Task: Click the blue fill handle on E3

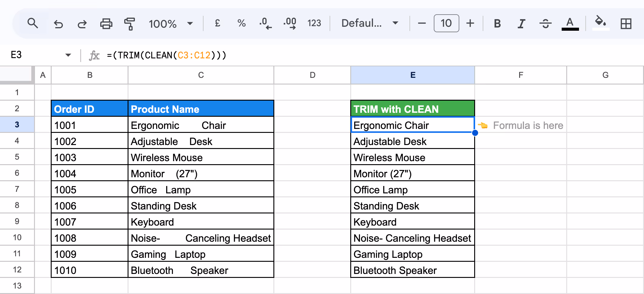Action: (x=475, y=133)
